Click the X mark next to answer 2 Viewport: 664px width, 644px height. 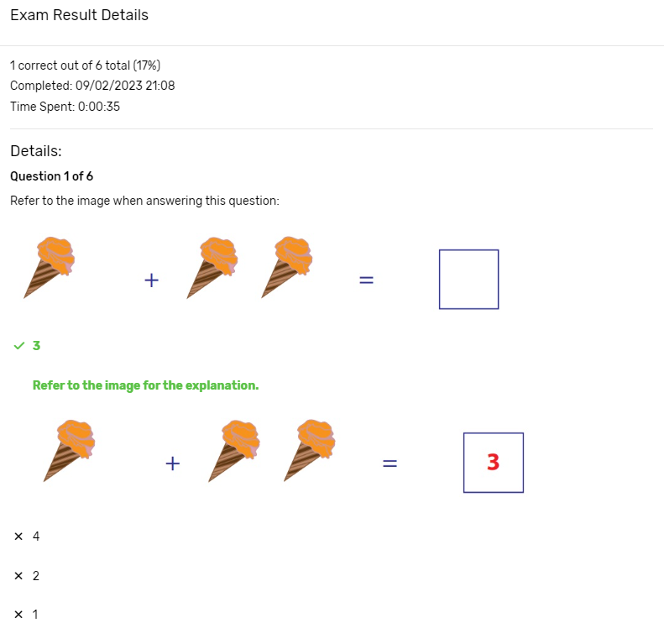[x=18, y=576]
